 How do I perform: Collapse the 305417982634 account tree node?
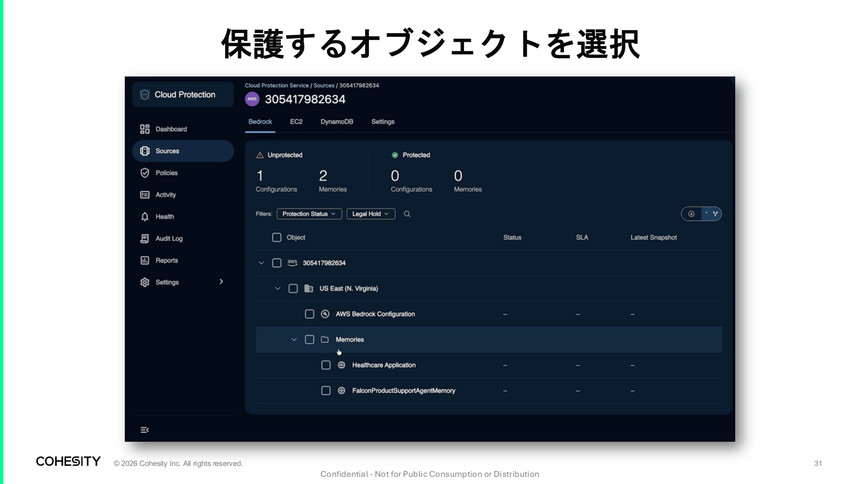261,263
